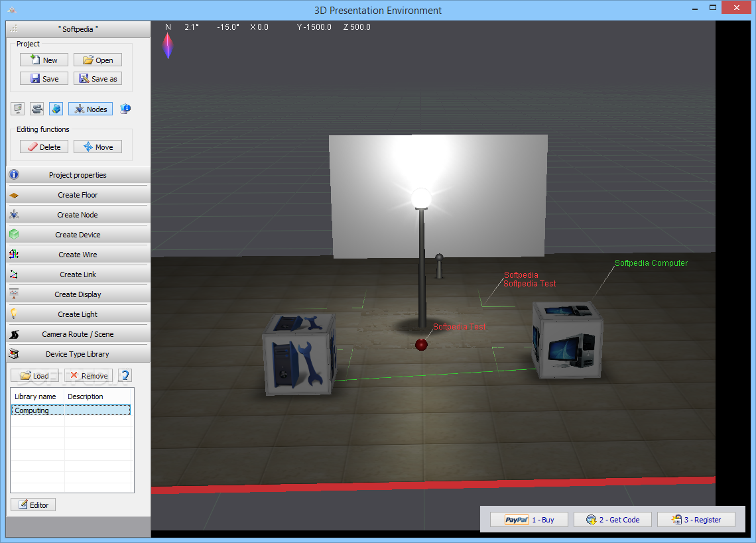Image resolution: width=756 pixels, height=543 pixels.
Task: Click the X 0.0 coordinate readout
Action: [x=259, y=27]
